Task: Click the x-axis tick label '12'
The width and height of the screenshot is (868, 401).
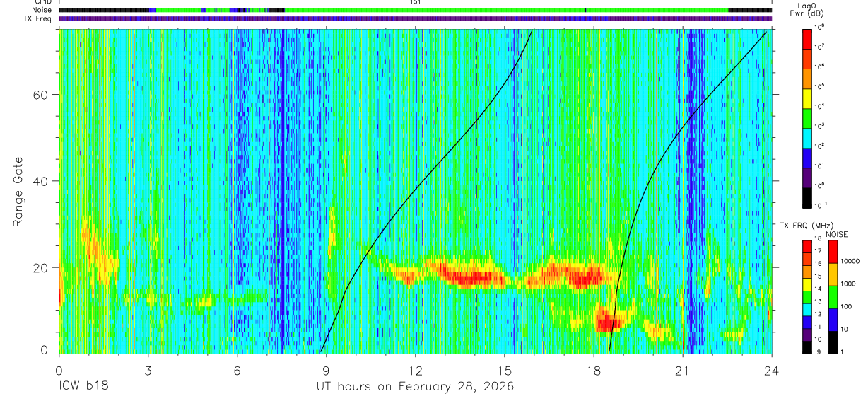Action: point(416,370)
